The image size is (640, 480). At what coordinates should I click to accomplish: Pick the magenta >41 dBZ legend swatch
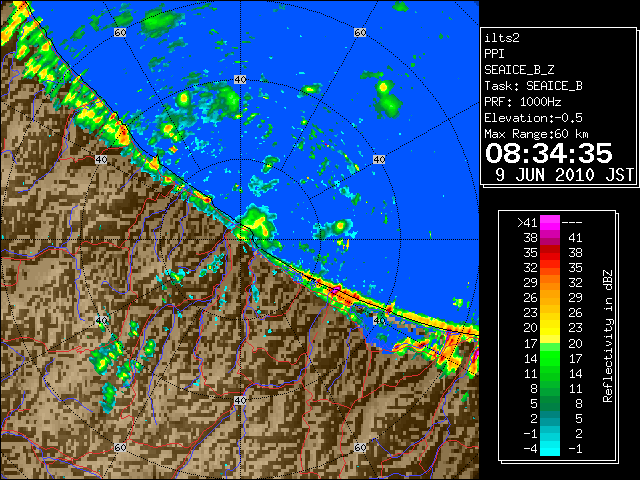tap(550, 222)
